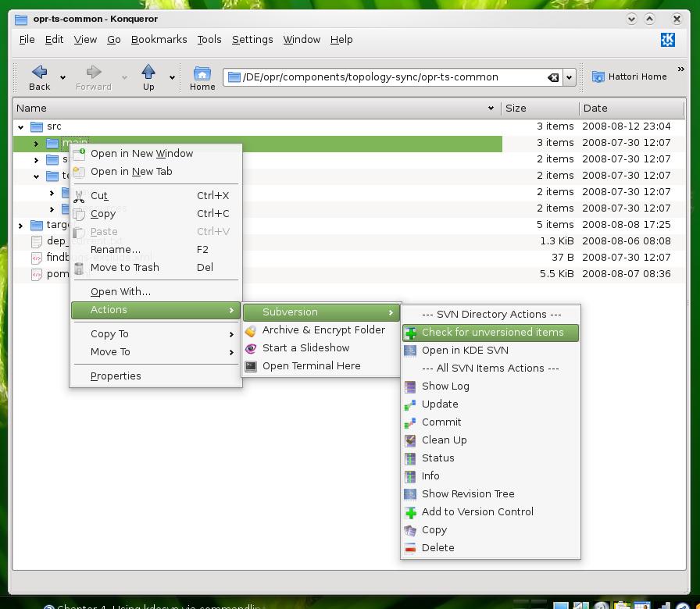The width and height of the screenshot is (700, 609).
Task: Click the Show Revision Tree icon
Action: point(410,494)
